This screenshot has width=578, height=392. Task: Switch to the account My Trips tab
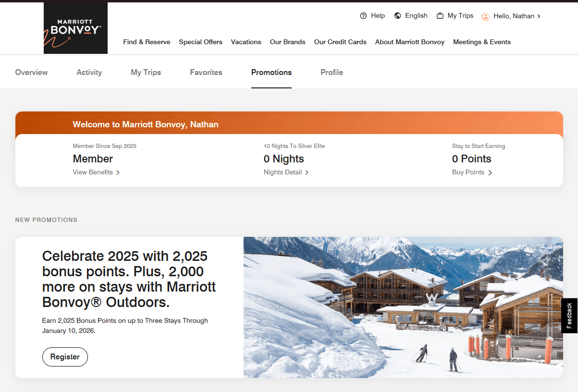pos(146,72)
